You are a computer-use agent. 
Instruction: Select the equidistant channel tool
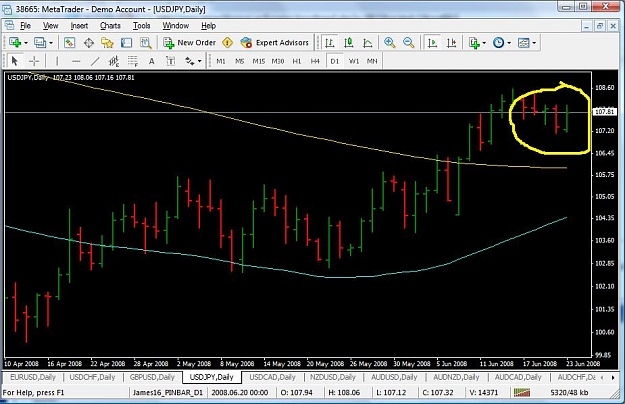(114, 61)
